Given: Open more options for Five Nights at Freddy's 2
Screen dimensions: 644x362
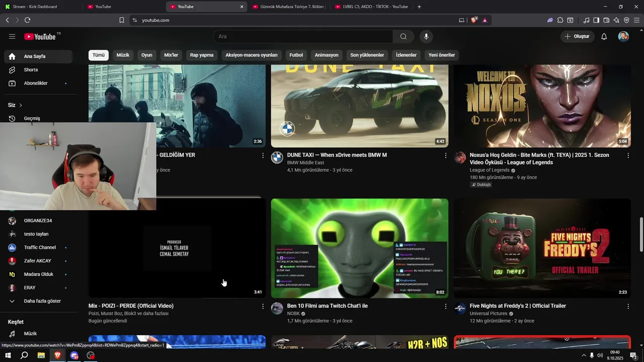Looking at the screenshot, I should [x=628, y=306].
